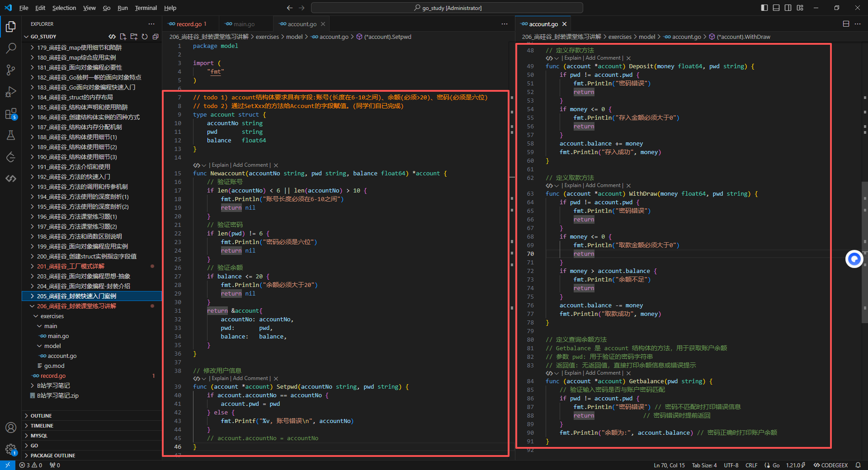Click the (*account).WithDraw breadcrumb in right editor
The height and width of the screenshot is (470, 868).
pos(743,37)
